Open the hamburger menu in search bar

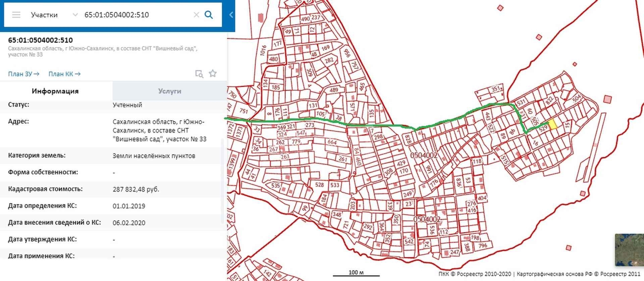(16, 15)
